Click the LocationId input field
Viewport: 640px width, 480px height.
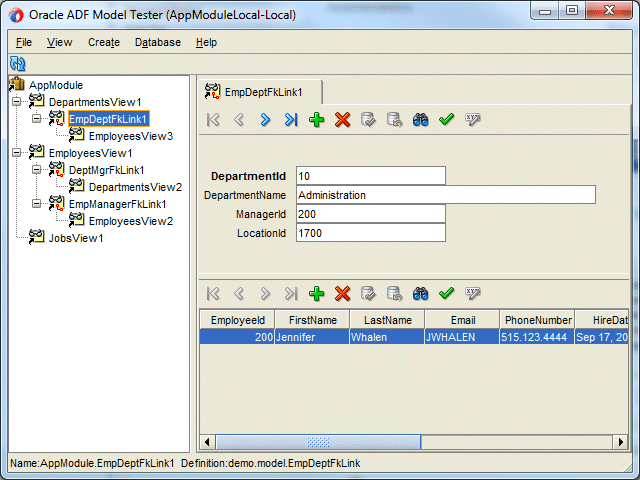371,233
